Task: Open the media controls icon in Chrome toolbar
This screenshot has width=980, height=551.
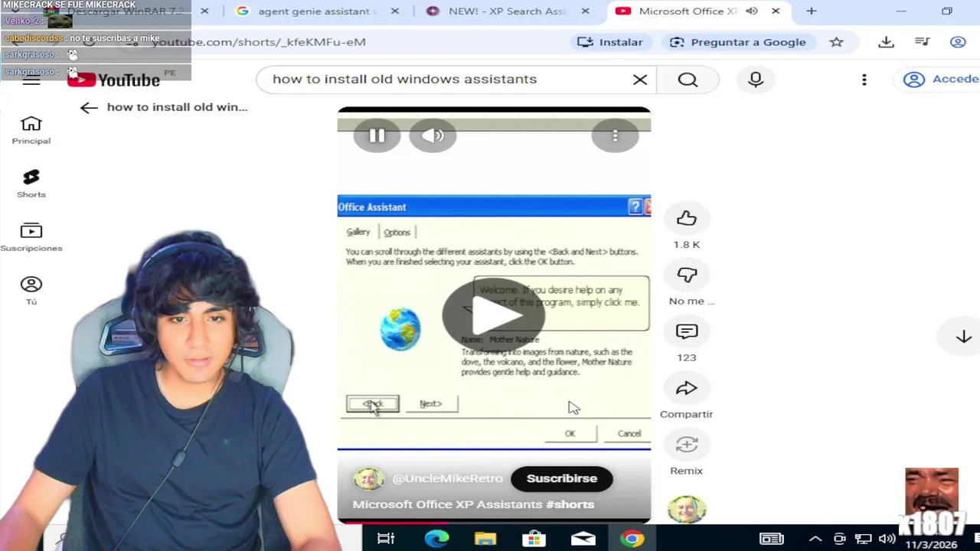Action: 923,42
